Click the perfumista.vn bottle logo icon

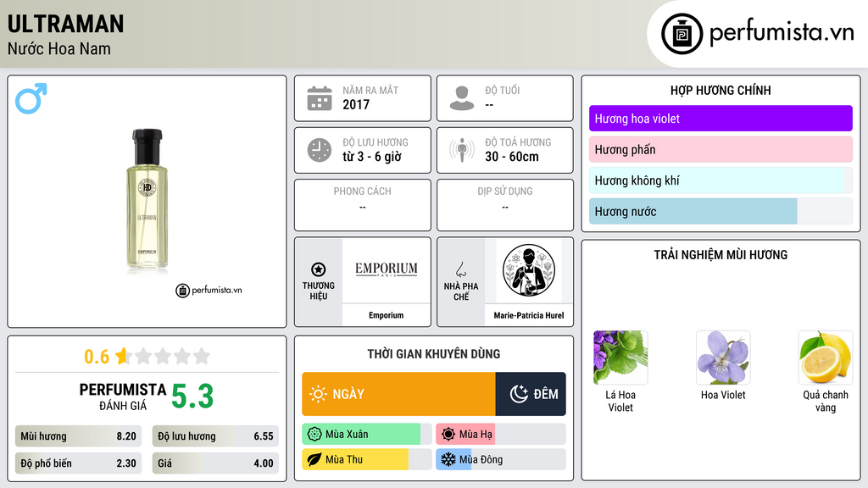pyautogui.click(x=682, y=34)
